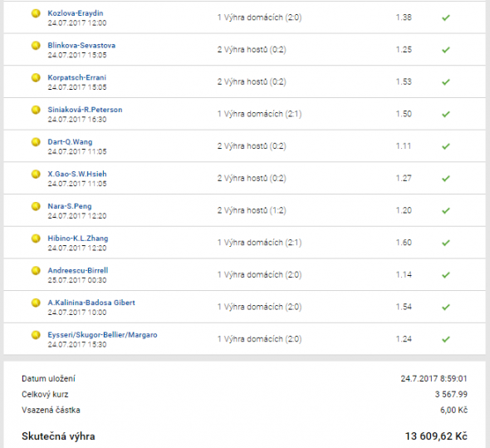Click the tennis ball icon beside Hibino-K.L.Zhang
This screenshot has width=490, height=448.
click(x=36, y=239)
